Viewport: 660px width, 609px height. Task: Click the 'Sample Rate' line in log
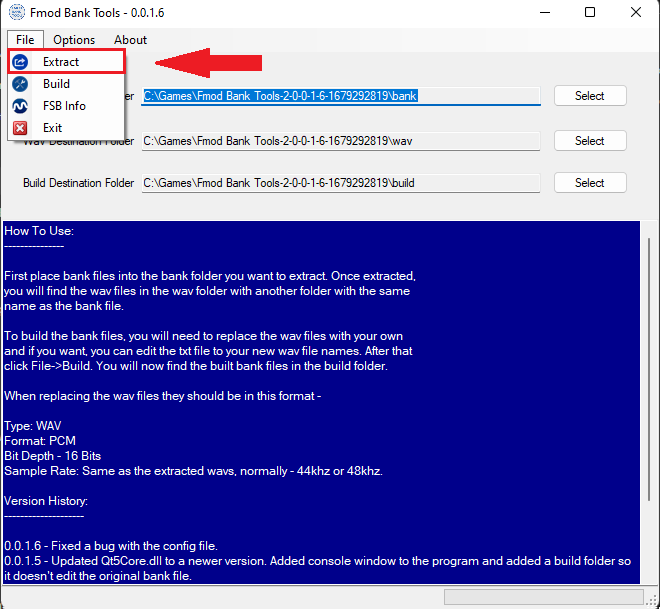[x=193, y=471]
